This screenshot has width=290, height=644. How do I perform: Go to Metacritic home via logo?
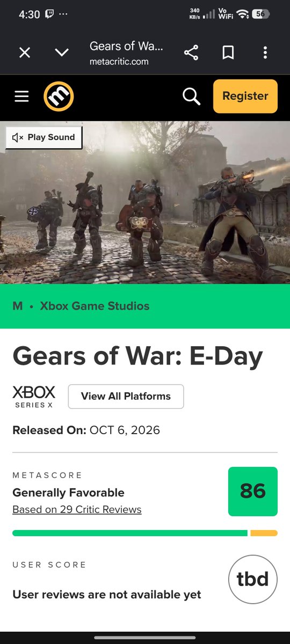[x=59, y=97]
